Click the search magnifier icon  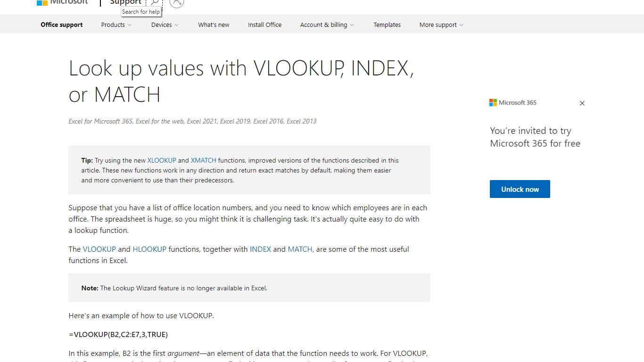[x=155, y=2]
